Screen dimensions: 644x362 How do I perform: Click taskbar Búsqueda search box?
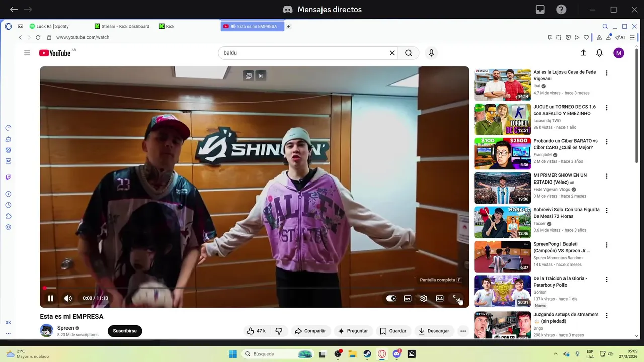[x=278, y=354]
